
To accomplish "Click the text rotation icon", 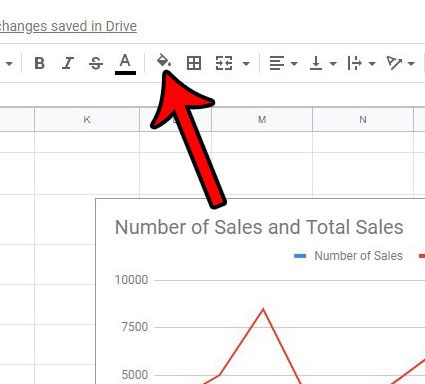I will [394, 63].
